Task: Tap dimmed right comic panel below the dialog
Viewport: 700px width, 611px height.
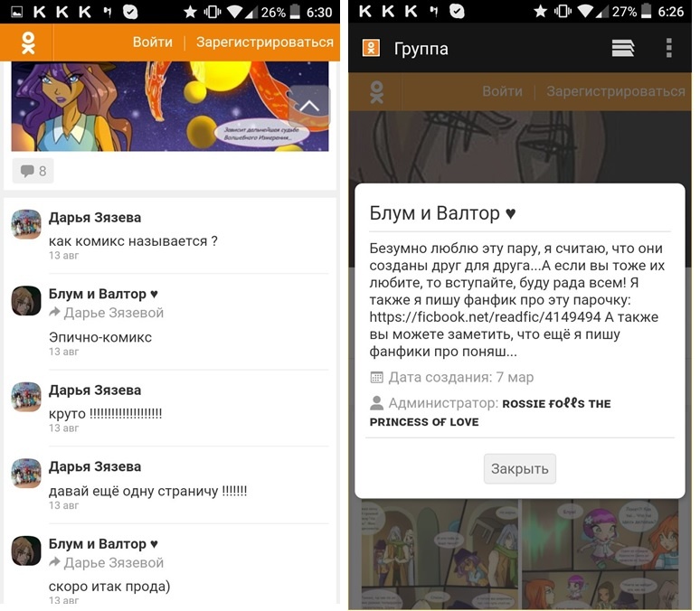Action: click(x=601, y=553)
